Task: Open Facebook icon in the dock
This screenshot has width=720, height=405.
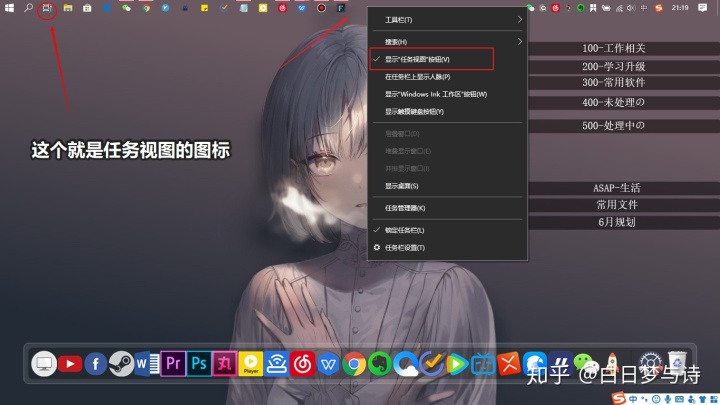Action: point(96,364)
